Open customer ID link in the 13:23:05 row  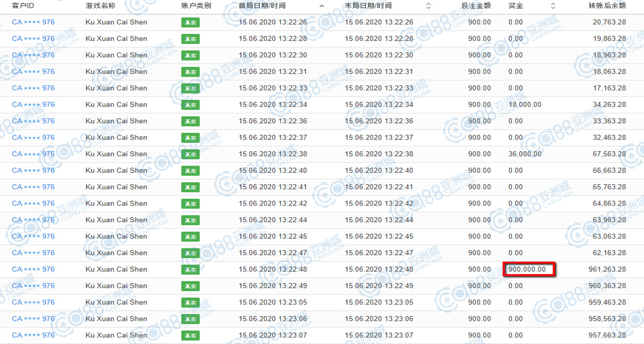coord(33,302)
